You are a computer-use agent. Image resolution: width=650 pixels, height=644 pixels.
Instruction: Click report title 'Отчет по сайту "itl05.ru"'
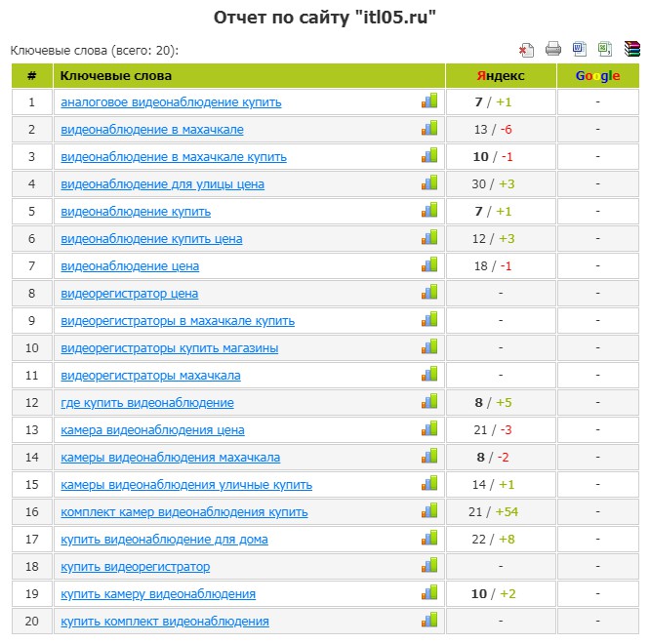(x=325, y=18)
